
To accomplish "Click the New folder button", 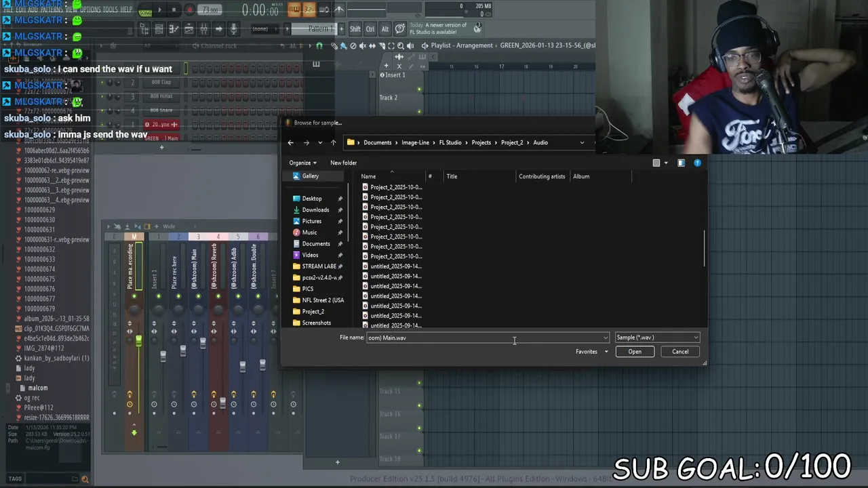I will tap(343, 163).
